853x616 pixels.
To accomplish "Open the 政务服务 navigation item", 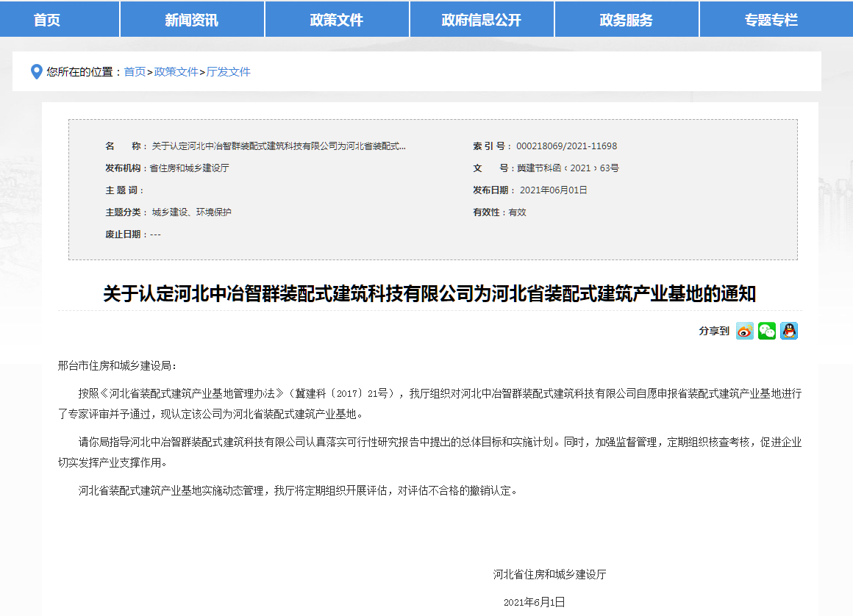I will click(627, 20).
